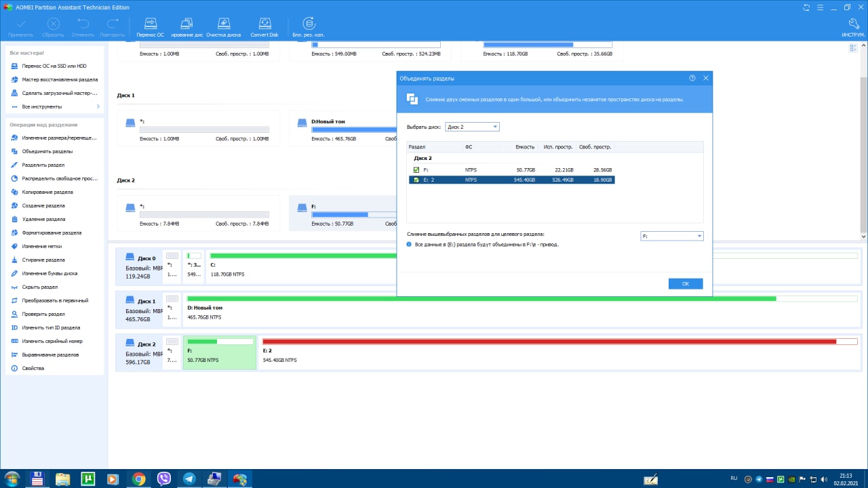This screenshot has width=868, height=488.
Task: Open Google Chrome from the taskbar
Action: [139, 479]
